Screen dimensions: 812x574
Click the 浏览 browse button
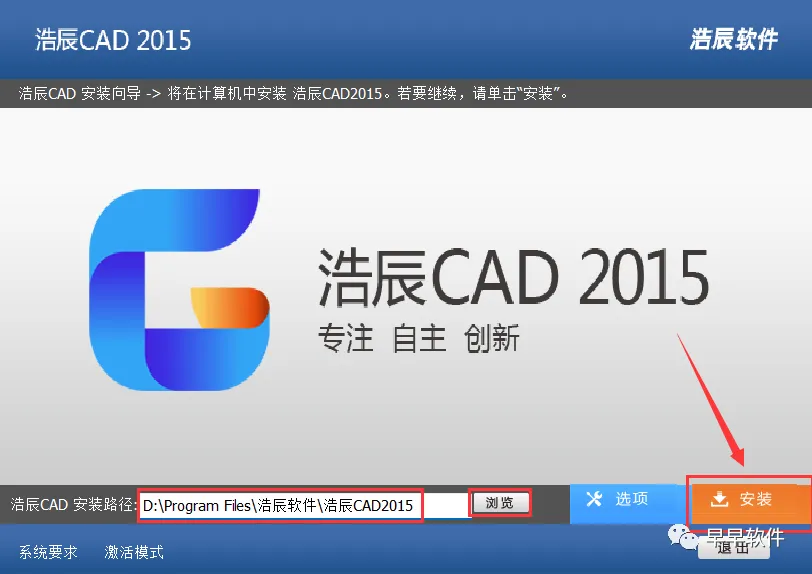pos(500,503)
